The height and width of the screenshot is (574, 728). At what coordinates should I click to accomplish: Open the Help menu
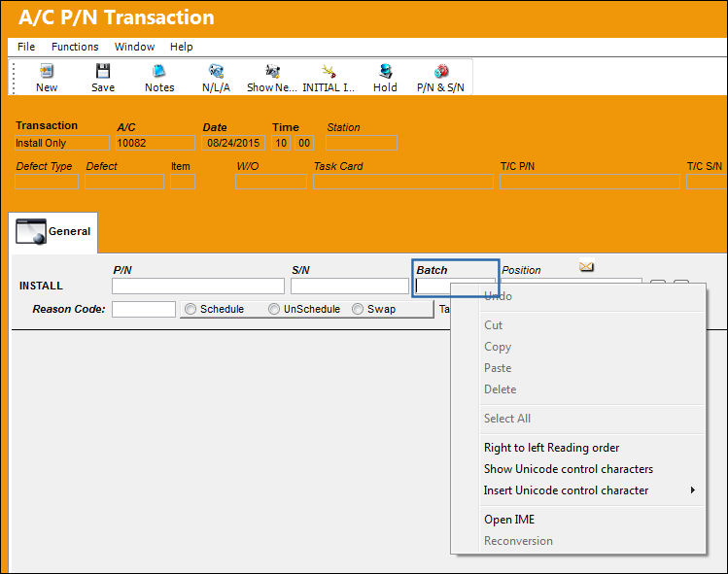181,47
